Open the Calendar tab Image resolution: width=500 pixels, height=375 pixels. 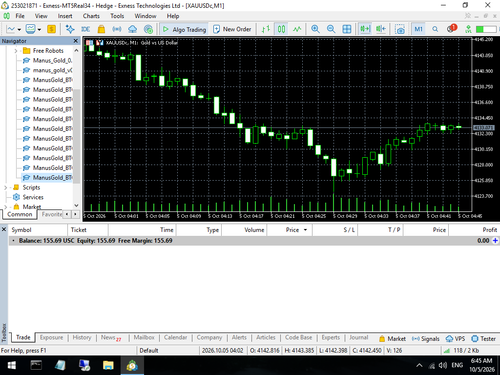pyautogui.click(x=175, y=337)
